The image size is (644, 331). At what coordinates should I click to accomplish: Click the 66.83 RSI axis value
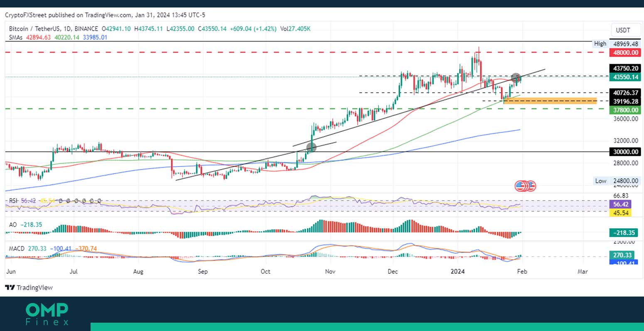(620, 196)
